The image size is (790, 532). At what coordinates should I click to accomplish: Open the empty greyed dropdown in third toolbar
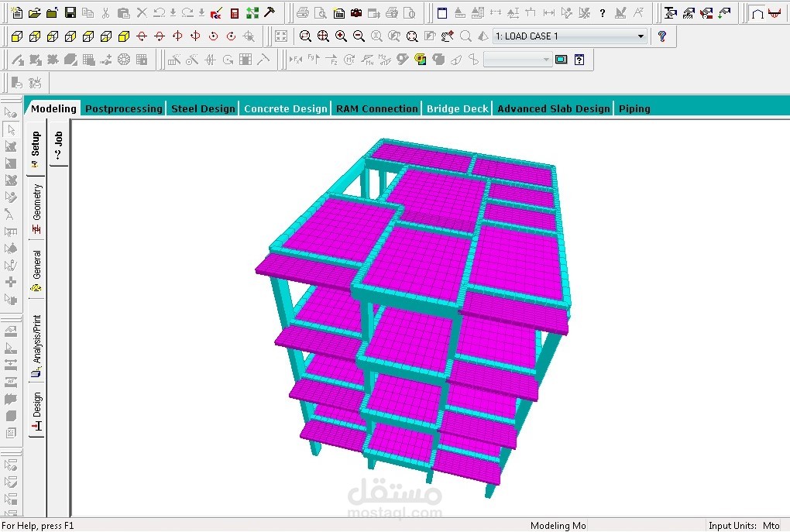coord(517,60)
